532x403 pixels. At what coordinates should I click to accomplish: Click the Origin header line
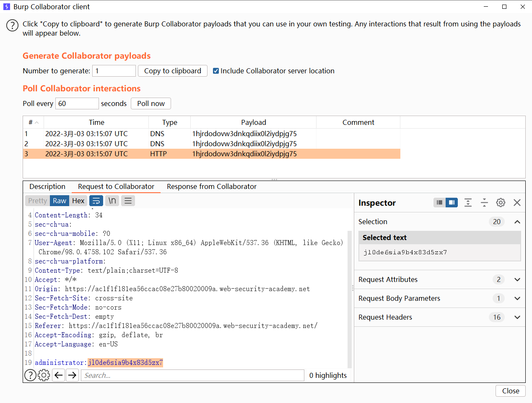[172, 289]
